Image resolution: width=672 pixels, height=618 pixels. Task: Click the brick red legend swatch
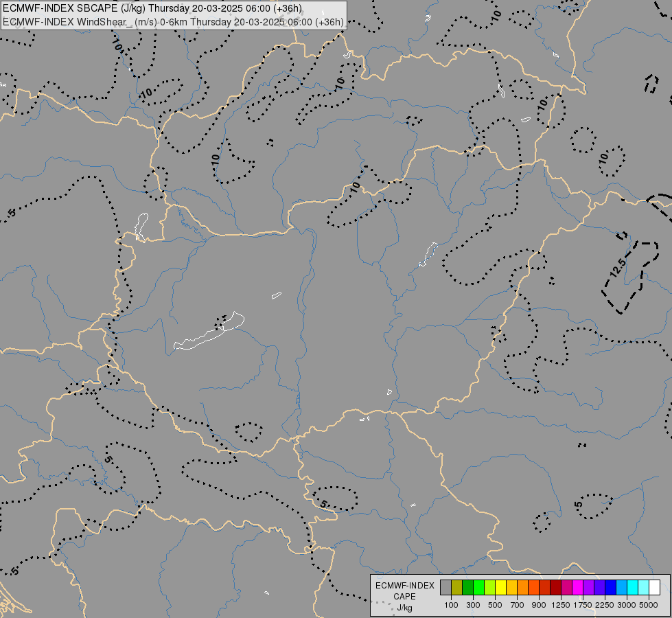point(545,588)
